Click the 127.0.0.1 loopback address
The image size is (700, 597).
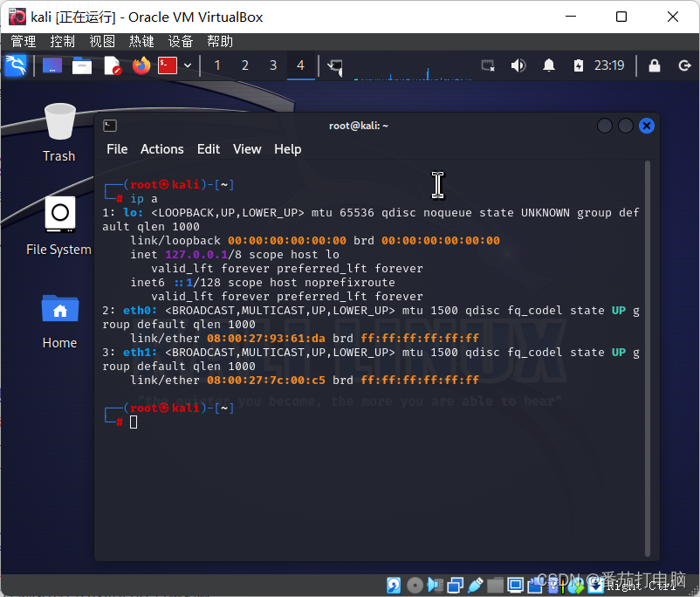pos(196,255)
